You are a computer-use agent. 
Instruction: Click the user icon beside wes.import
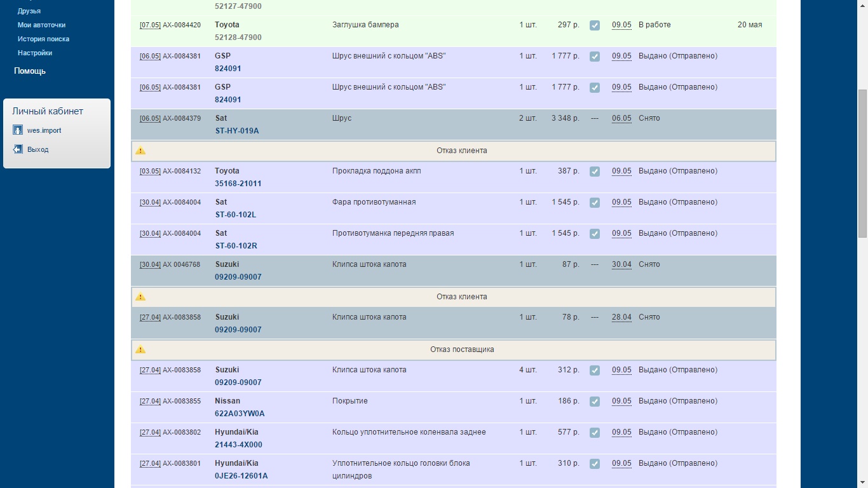(18, 130)
